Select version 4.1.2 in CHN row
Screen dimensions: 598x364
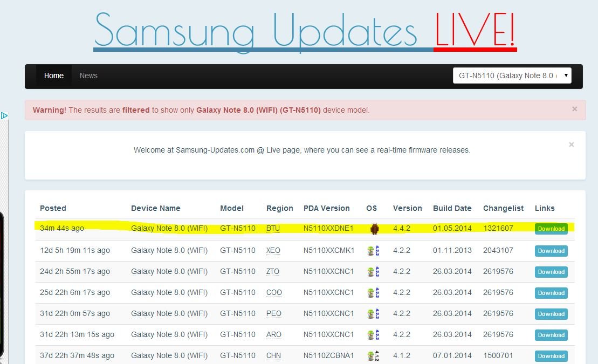pyautogui.click(x=402, y=355)
